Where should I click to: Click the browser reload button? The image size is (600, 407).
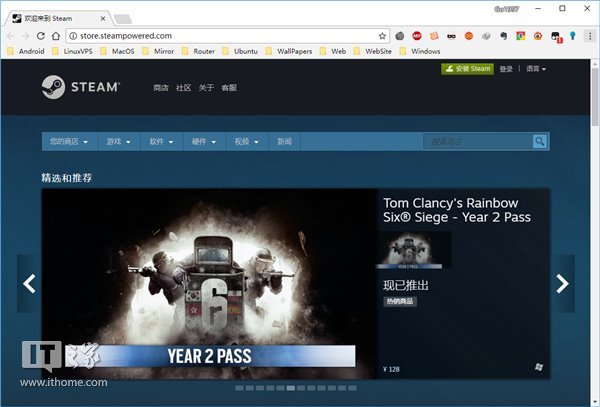(x=41, y=36)
